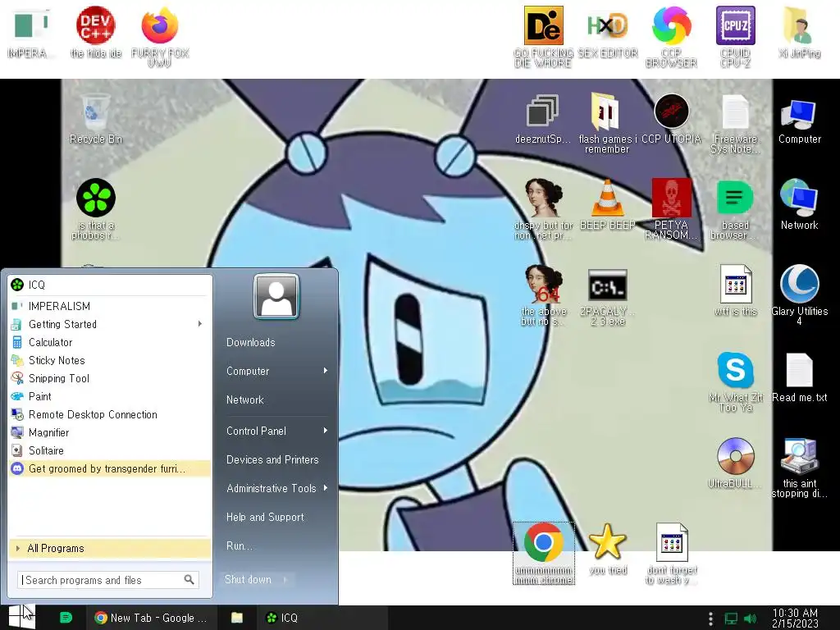Viewport: 840px width, 630px height.
Task: Open Downloads link in Start menu
Action: tap(250, 342)
